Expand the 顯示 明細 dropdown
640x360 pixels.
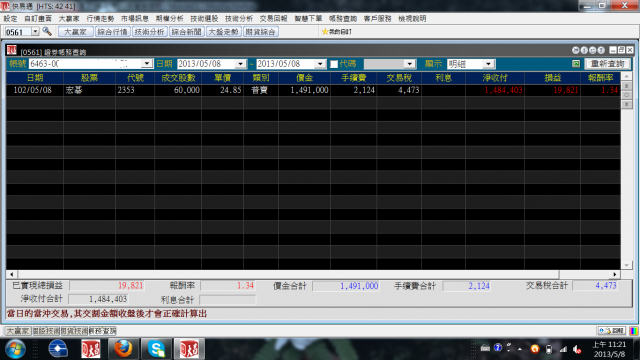point(488,64)
